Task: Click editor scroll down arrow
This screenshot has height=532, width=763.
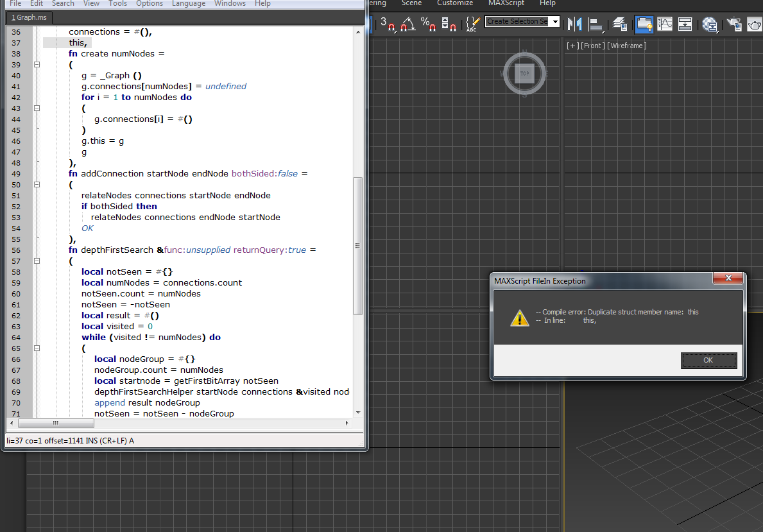Action: click(x=358, y=412)
